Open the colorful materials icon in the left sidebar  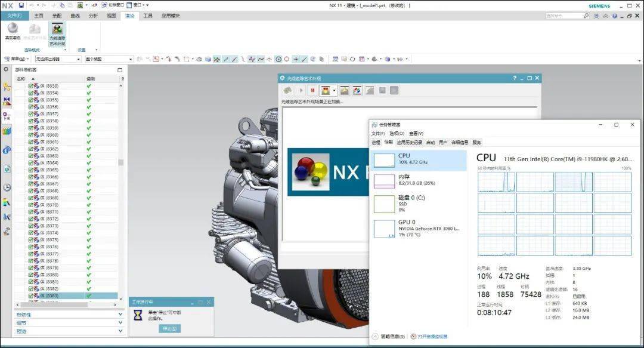tap(7, 202)
